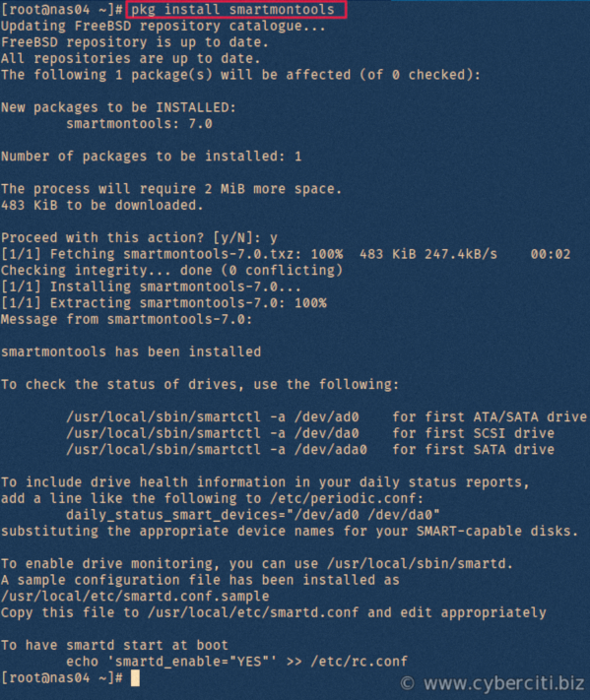Click the echo smartd_enable="YES" command line
The width and height of the screenshot is (590, 700).
pos(236,662)
